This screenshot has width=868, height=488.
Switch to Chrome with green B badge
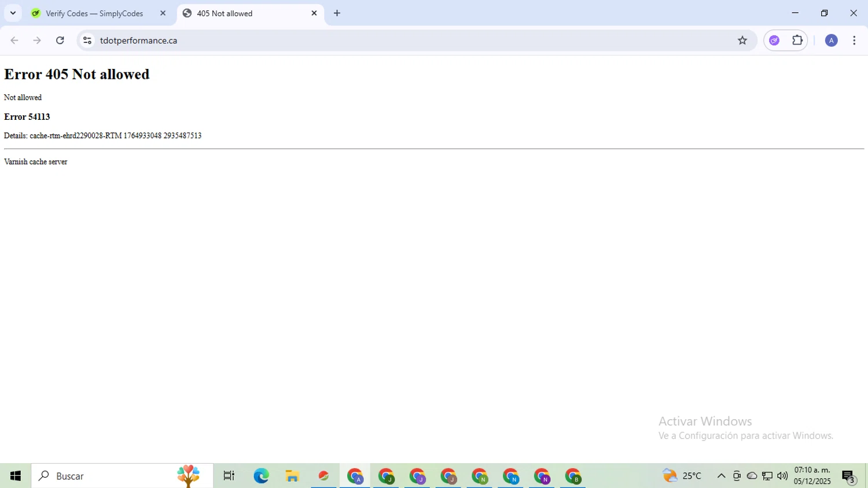click(573, 476)
